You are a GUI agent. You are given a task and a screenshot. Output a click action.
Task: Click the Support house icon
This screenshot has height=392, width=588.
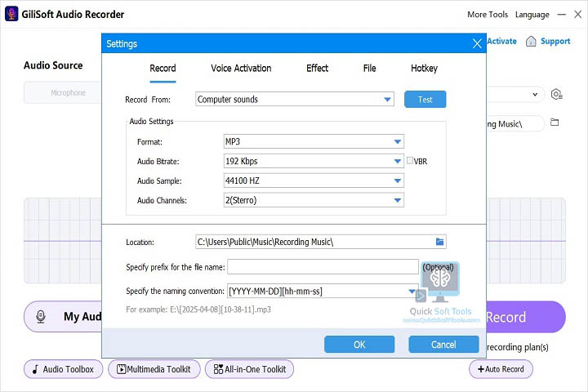pos(531,41)
